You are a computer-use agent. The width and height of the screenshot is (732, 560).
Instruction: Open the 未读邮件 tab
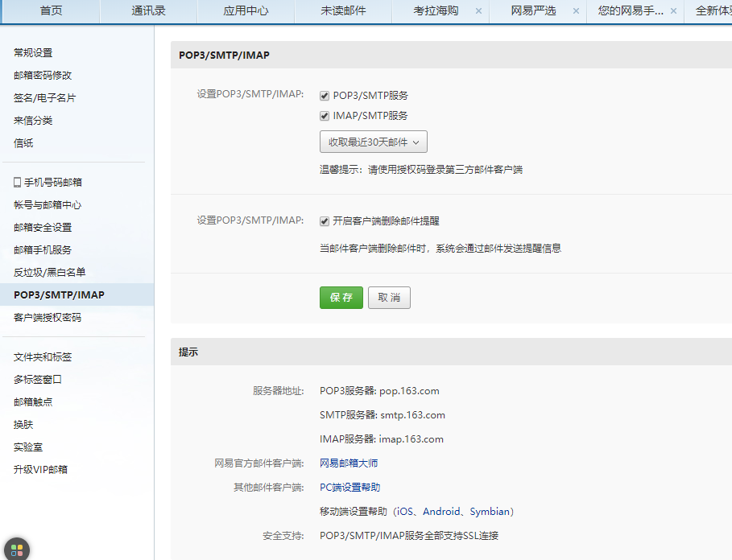[343, 10]
